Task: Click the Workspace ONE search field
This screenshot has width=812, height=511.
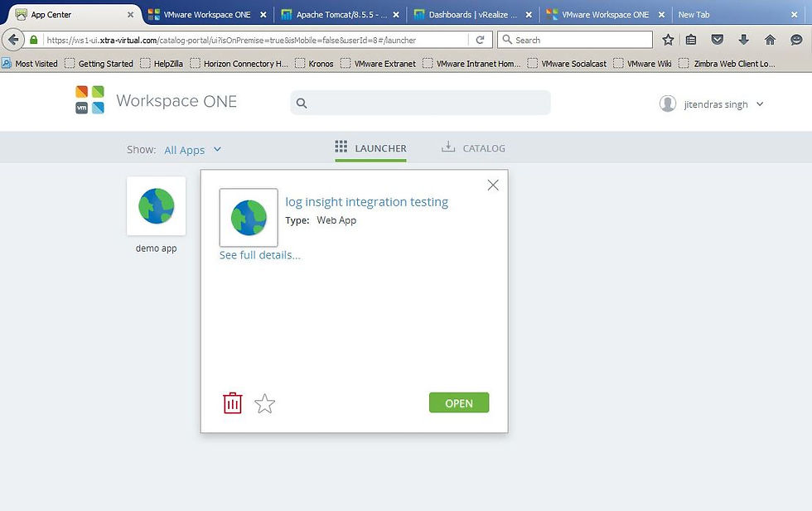Action: pyautogui.click(x=421, y=103)
